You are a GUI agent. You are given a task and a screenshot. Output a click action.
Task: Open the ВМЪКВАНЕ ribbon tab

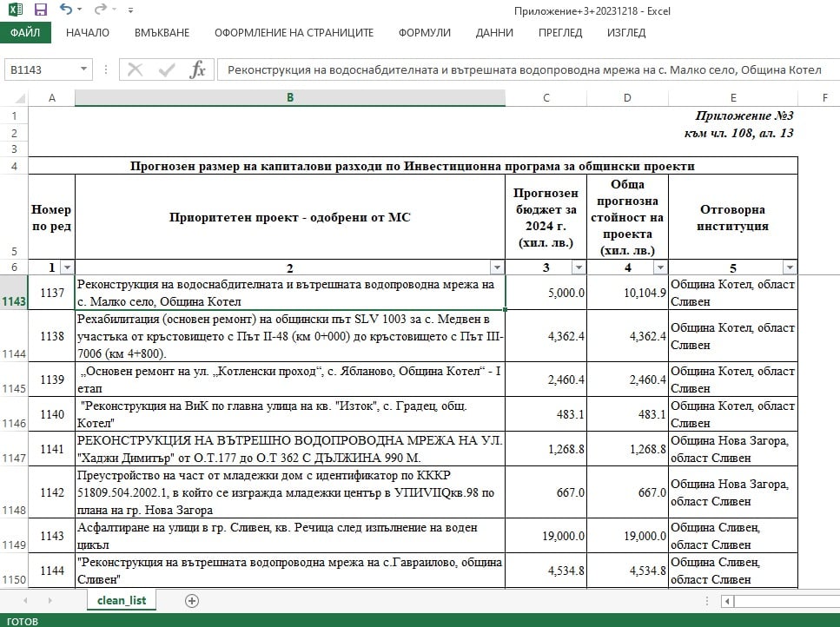tap(162, 33)
